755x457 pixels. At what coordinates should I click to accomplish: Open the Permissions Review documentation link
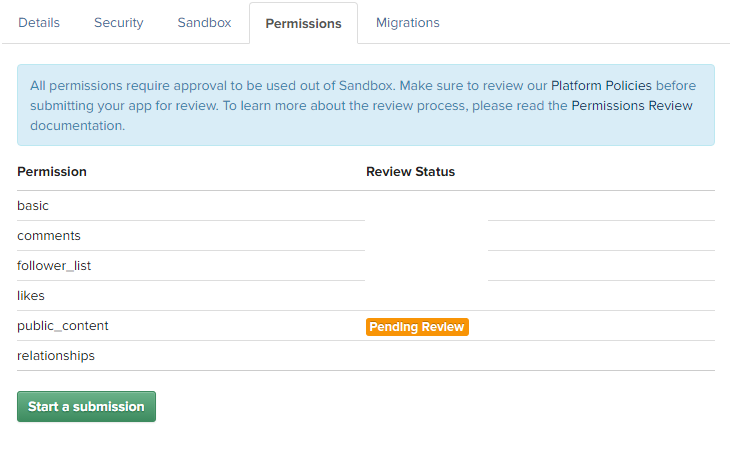(632, 105)
